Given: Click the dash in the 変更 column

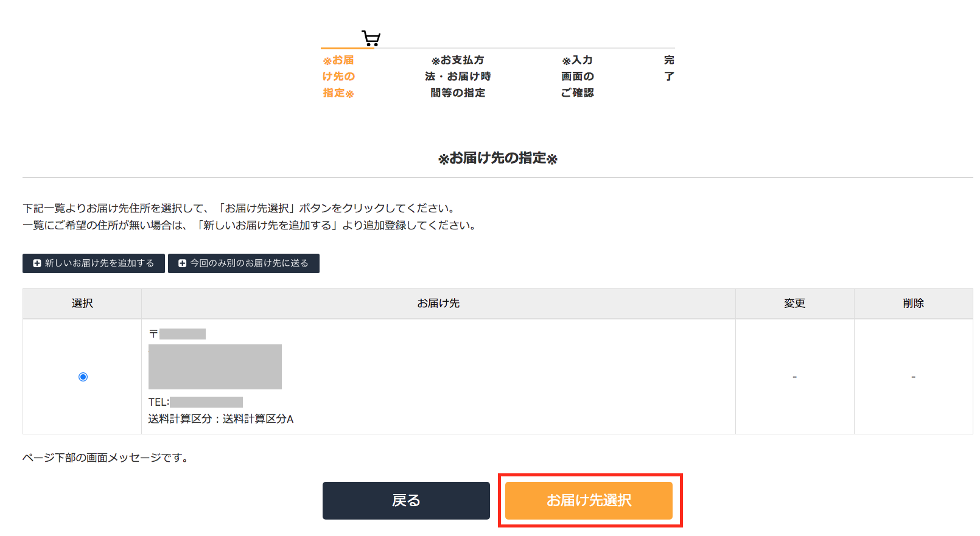Looking at the screenshot, I should [794, 377].
